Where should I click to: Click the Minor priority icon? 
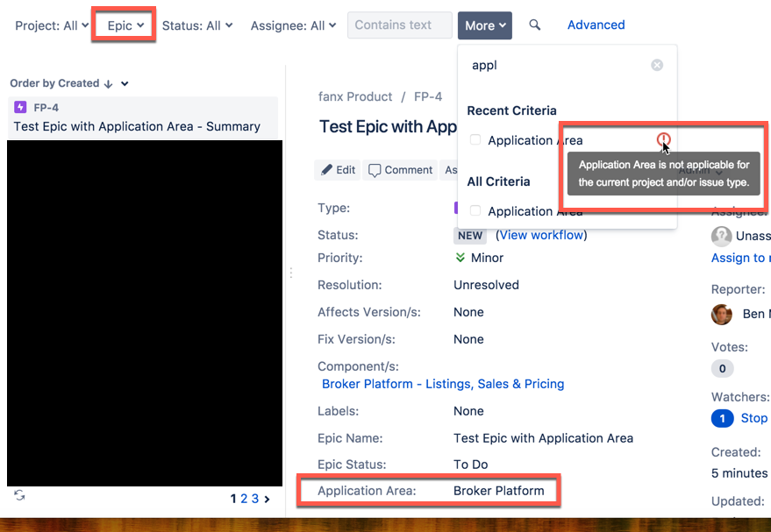pyautogui.click(x=461, y=258)
